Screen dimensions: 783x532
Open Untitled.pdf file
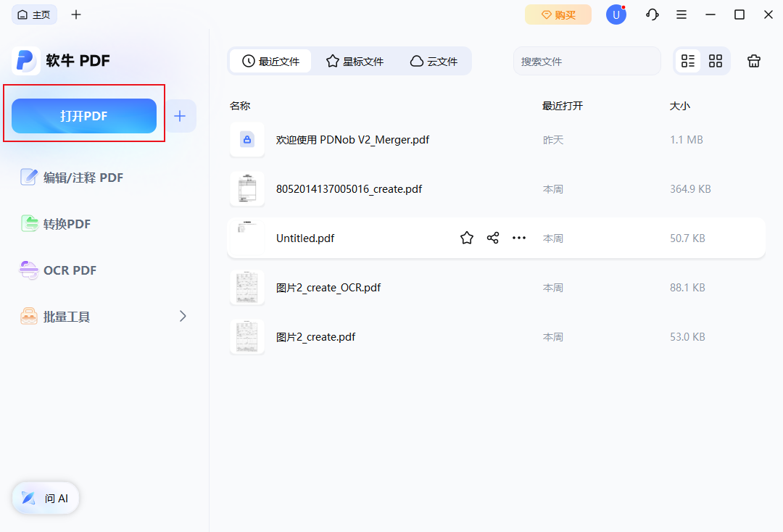pos(305,238)
